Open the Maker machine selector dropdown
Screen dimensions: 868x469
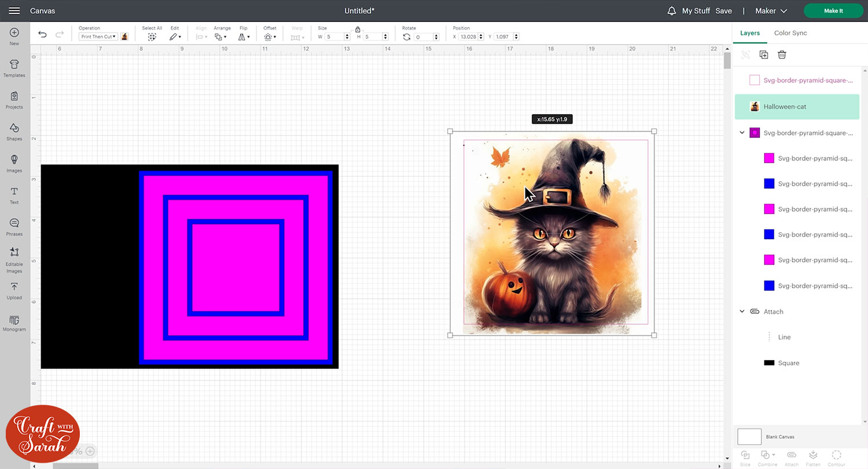point(771,11)
